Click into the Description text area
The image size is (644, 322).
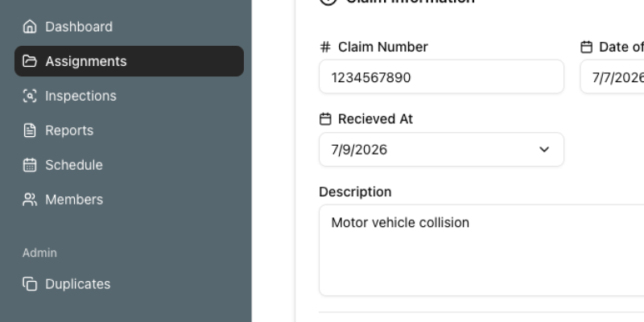(481, 250)
